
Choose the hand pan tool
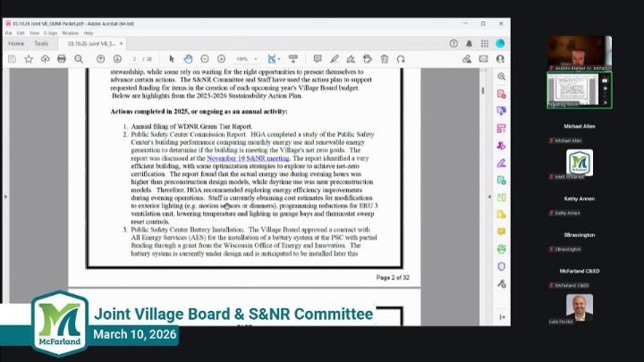pyautogui.click(x=188, y=59)
